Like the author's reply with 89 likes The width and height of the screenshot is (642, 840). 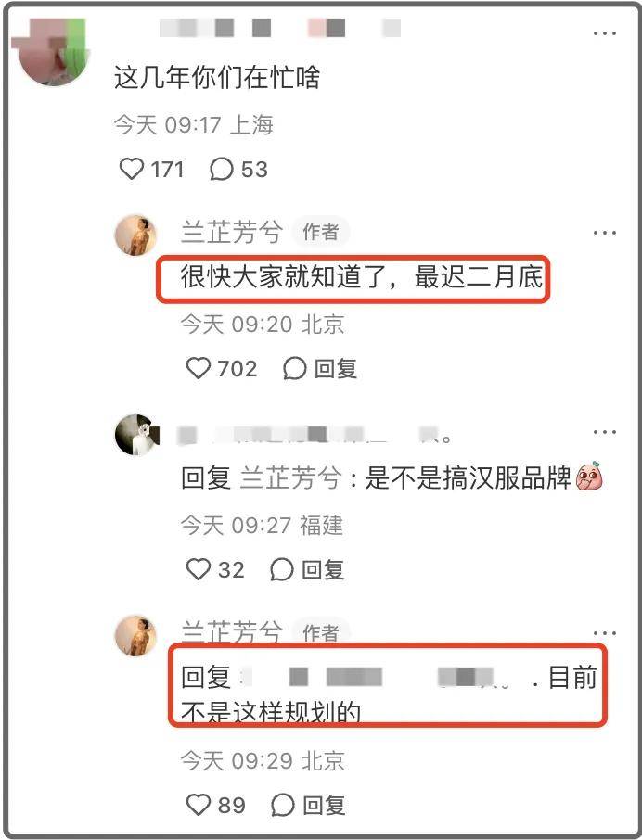point(199,805)
